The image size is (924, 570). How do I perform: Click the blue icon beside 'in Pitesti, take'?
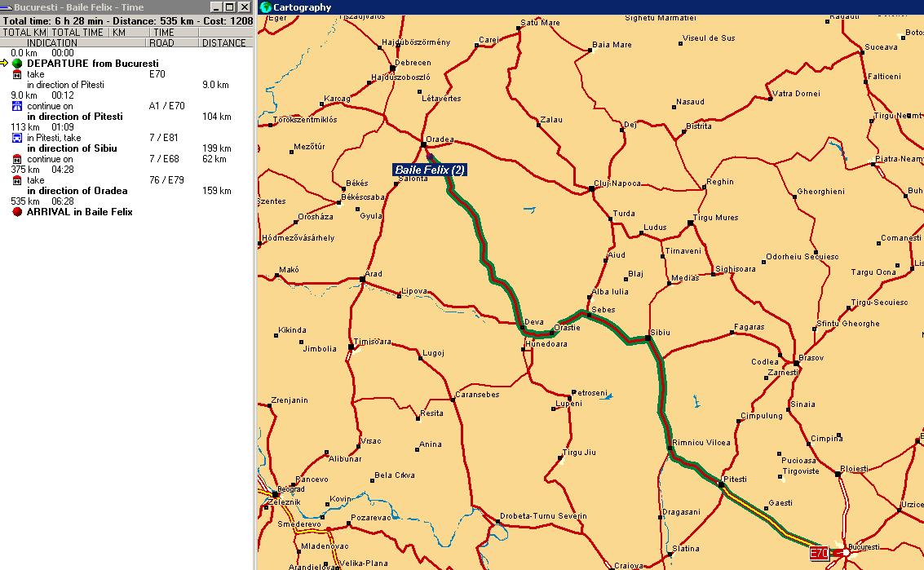coord(17,138)
